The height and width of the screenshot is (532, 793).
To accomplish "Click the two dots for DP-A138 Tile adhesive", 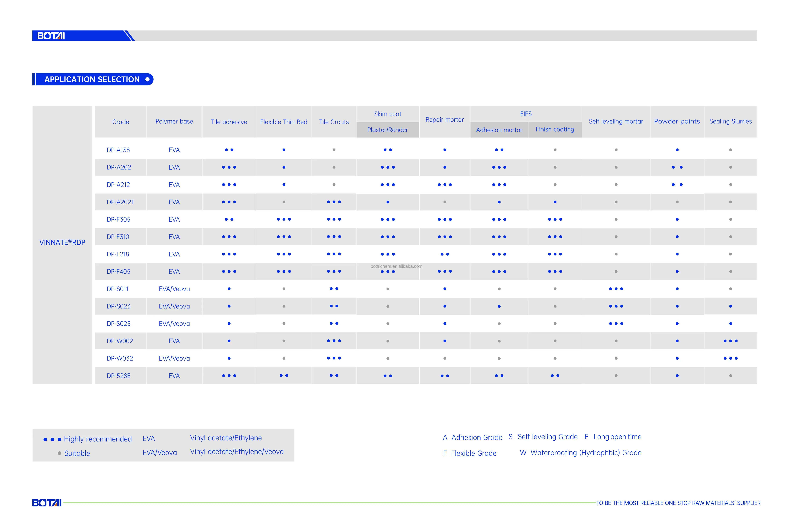I will (x=229, y=150).
